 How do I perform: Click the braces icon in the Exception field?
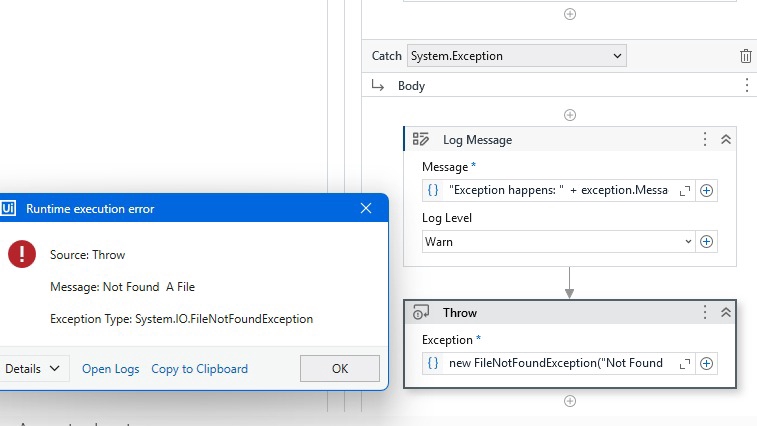(x=433, y=363)
